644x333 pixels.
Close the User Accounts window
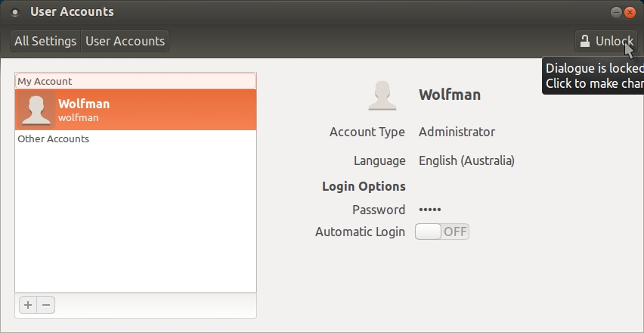click(x=631, y=12)
